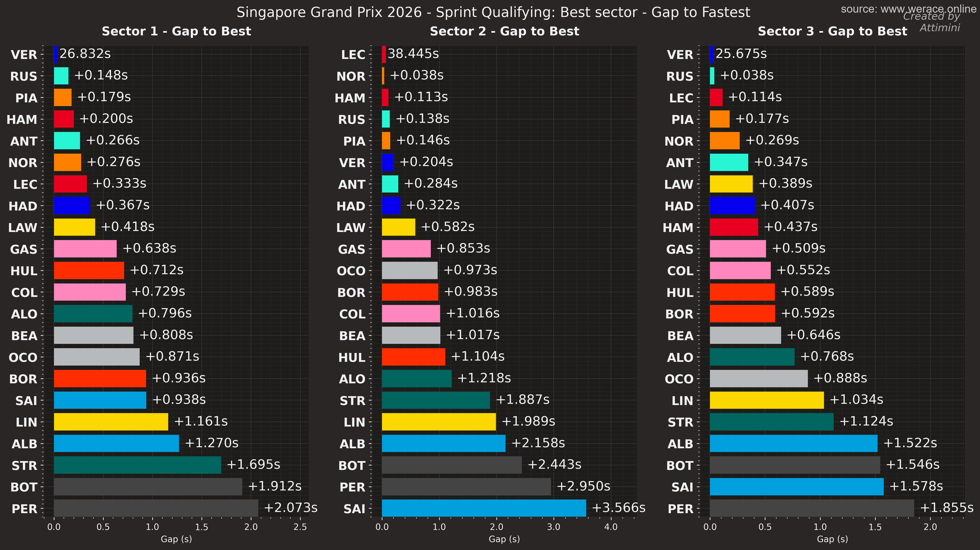Image resolution: width=980 pixels, height=550 pixels.
Task: Click the 2.5 axis tick in Sector 1
Action: (x=300, y=527)
